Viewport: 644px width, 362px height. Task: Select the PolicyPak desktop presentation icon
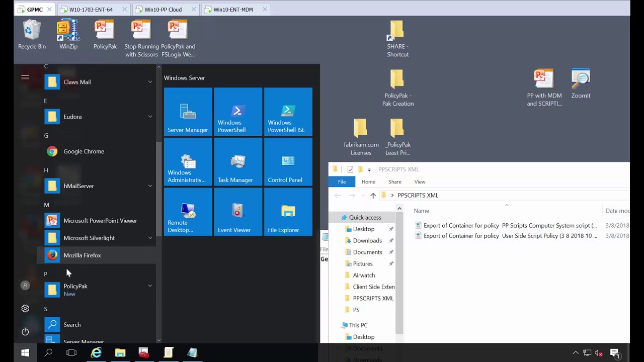(x=105, y=35)
